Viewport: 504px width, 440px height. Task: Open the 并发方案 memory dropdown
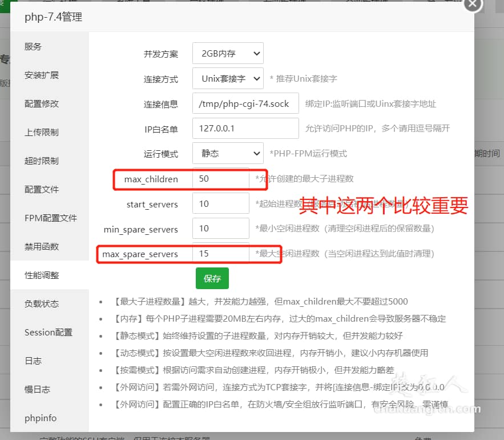click(x=227, y=53)
